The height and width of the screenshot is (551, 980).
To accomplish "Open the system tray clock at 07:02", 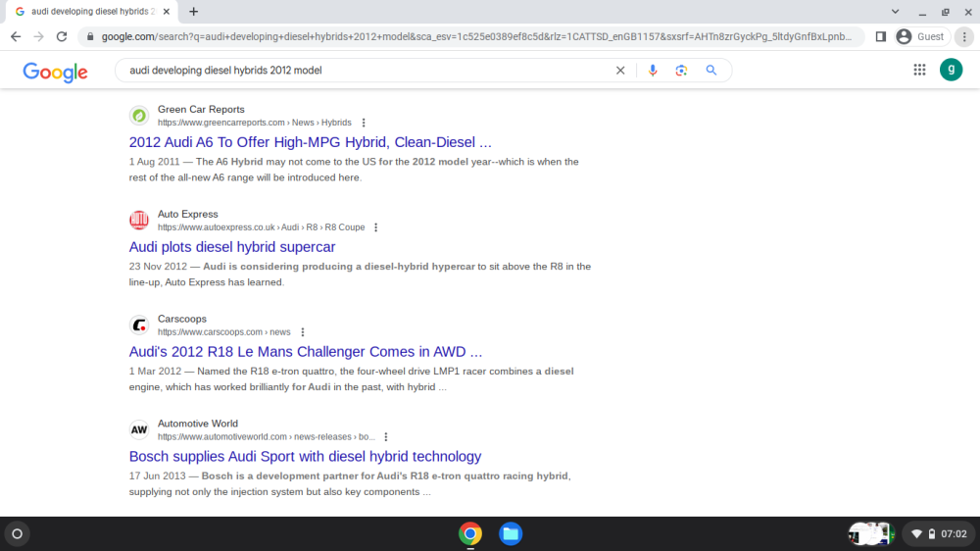I will pos(940,534).
